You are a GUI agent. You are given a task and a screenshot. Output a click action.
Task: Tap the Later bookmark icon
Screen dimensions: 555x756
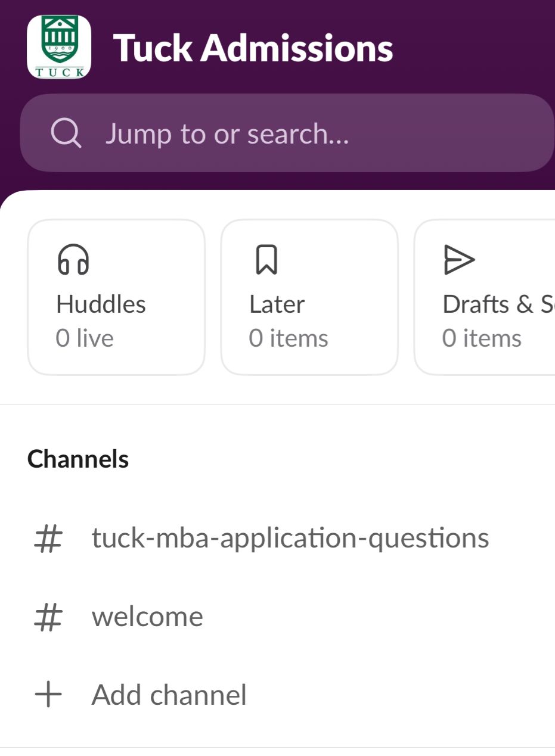[266, 260]
